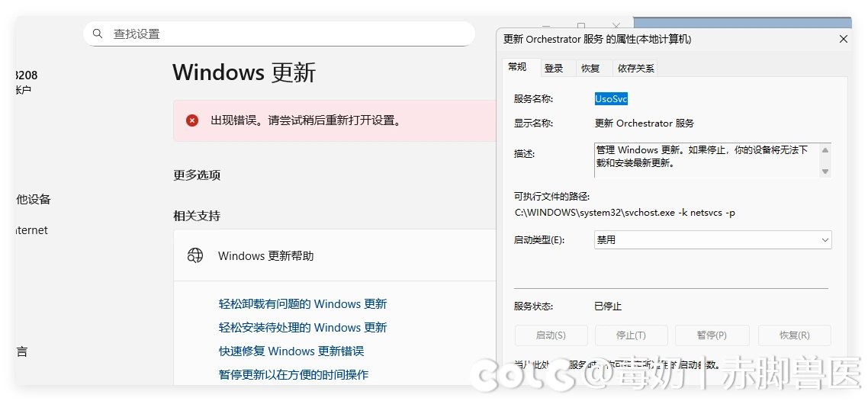Screen dimensions: 868x401
Task: Click the 查找设置 search box
Action: [x=279, y=34]
